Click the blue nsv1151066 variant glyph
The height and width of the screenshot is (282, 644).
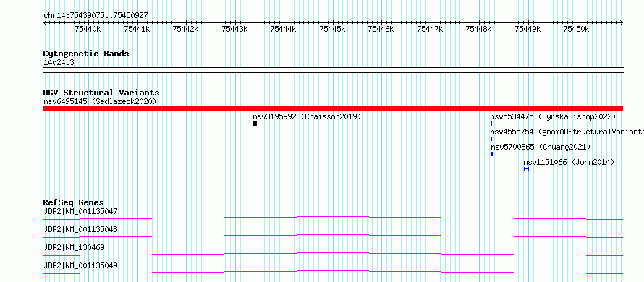tap(526, 169)
